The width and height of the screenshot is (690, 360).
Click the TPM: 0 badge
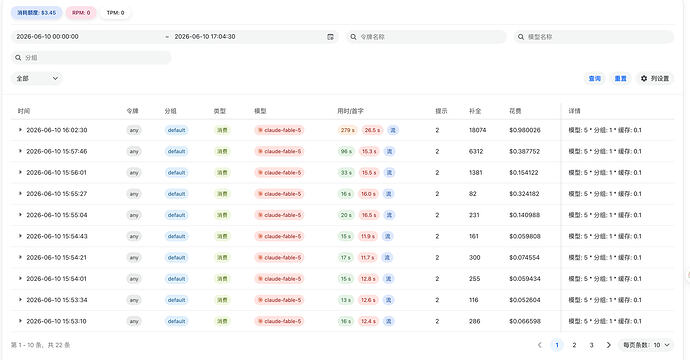115,13
